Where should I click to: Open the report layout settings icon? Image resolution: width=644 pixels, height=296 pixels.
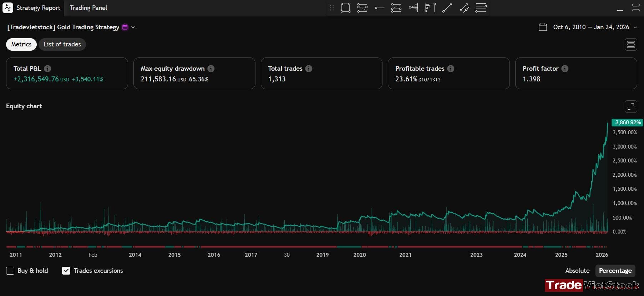tap(631, 44)
